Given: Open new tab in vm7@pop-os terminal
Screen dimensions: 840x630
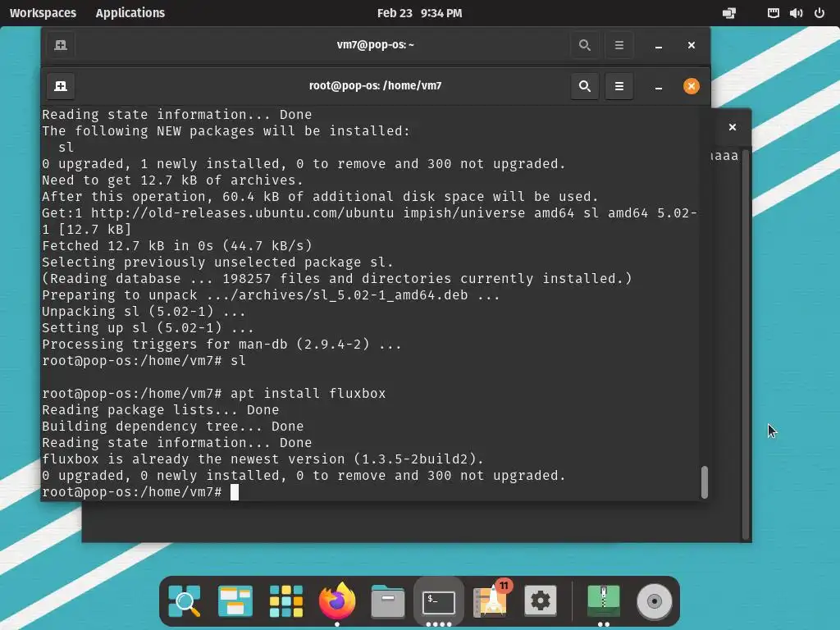Looking at the screenshot, I should coord(61,45).
